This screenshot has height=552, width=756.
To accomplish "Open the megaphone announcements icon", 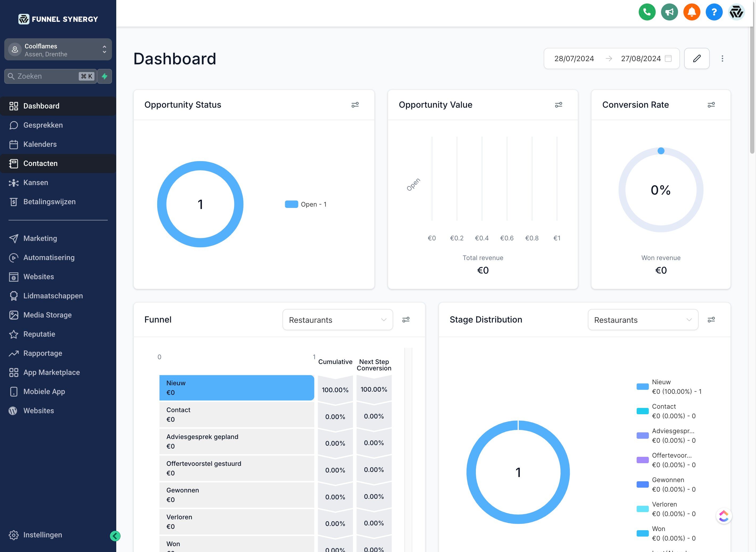I will pos(669,12).
